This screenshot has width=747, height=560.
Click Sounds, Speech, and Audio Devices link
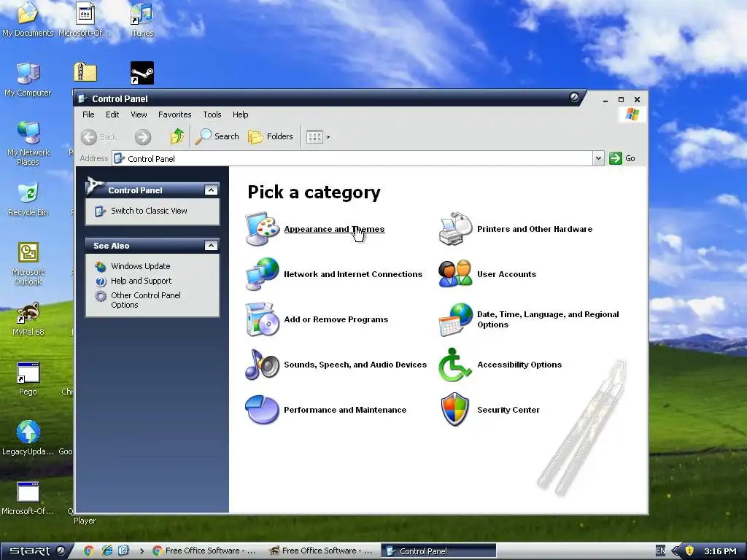click(355, 365)
